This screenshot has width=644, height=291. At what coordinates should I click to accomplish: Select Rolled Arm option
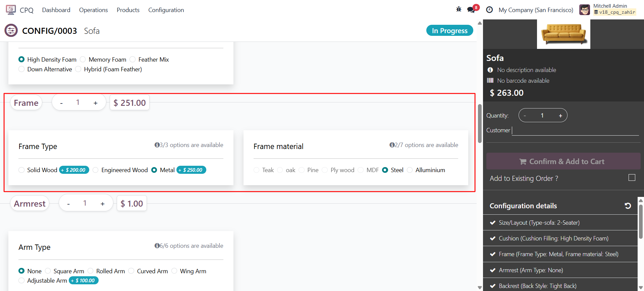90,271
